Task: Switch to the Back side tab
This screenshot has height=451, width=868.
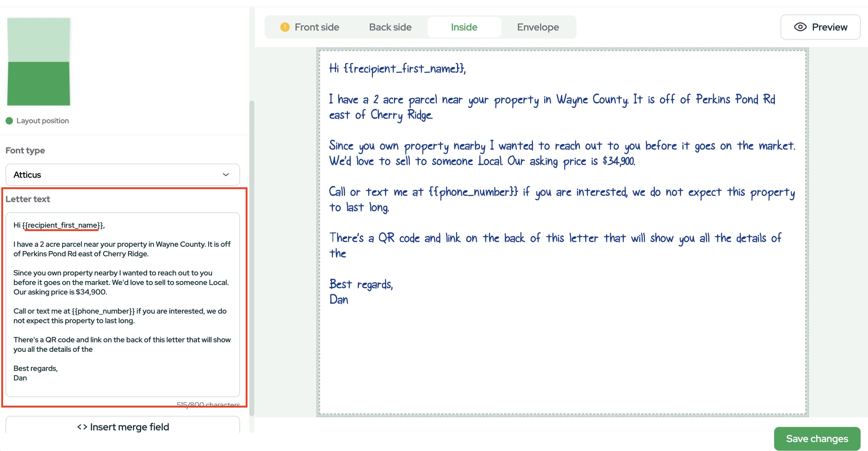Action: click(390, 27)
